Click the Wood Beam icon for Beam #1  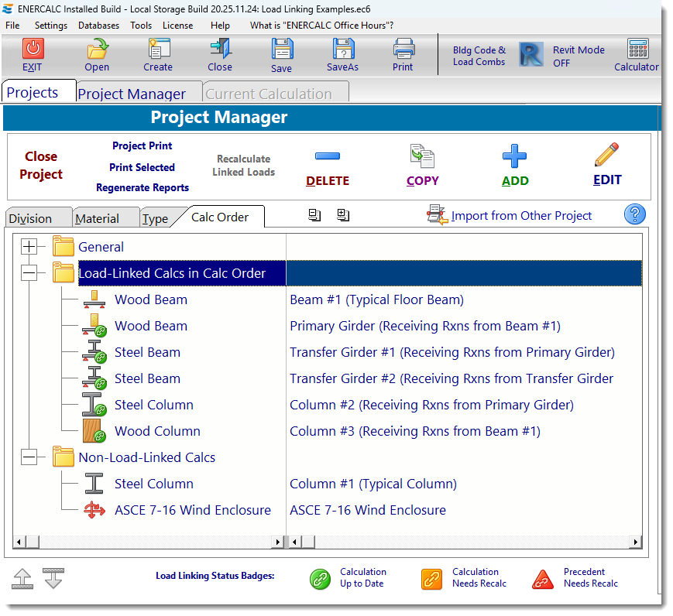94,299
